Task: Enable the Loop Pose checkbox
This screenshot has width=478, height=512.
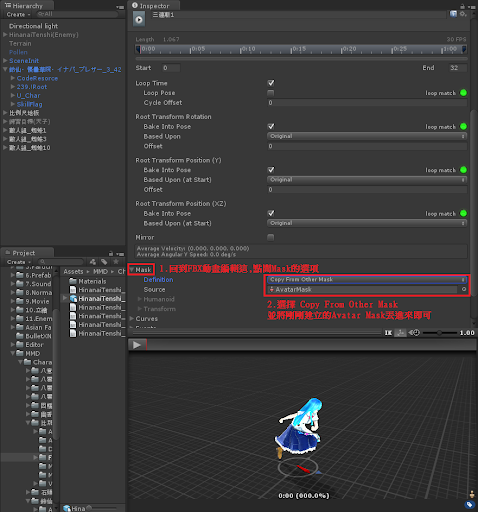Action: click(x=271, y=93)
